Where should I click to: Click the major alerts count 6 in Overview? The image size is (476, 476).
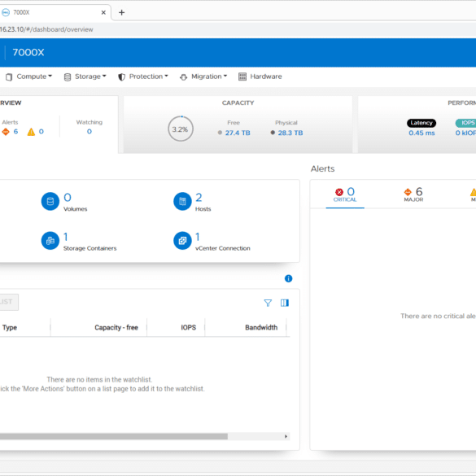(x=15, y=132)
